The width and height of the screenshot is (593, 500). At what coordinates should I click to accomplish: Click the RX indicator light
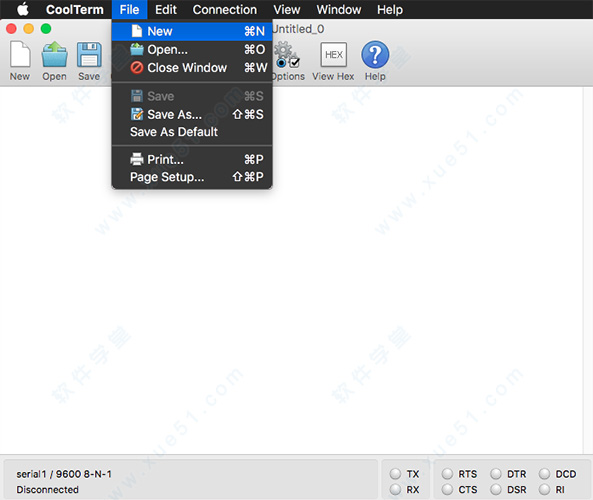(396, 489)
